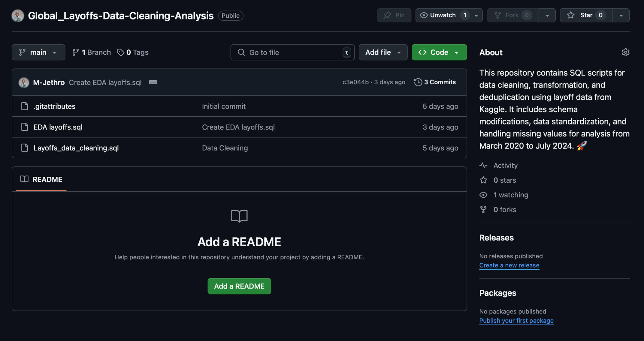Click the 1 Branch icon

click(x=75, y=52)
